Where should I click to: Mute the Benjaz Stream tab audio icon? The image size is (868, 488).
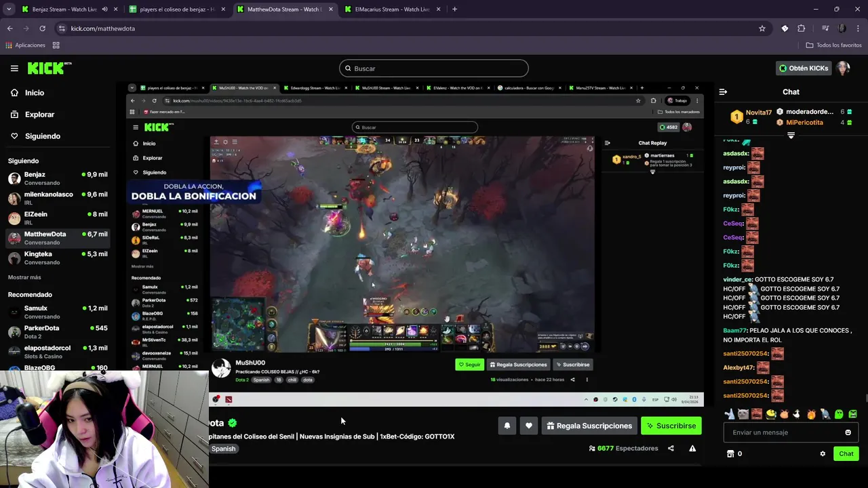[104, 9]
